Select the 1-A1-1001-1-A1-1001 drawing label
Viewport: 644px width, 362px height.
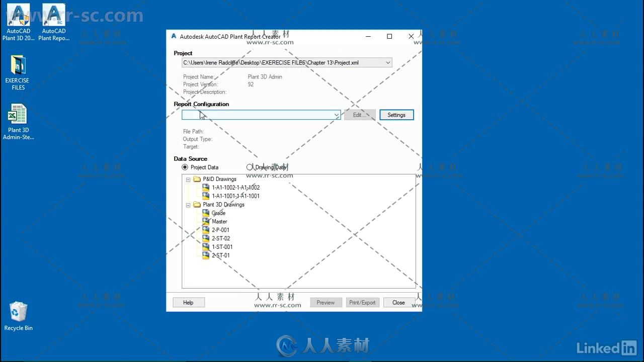pyautogui.click(x=236, y=196)
